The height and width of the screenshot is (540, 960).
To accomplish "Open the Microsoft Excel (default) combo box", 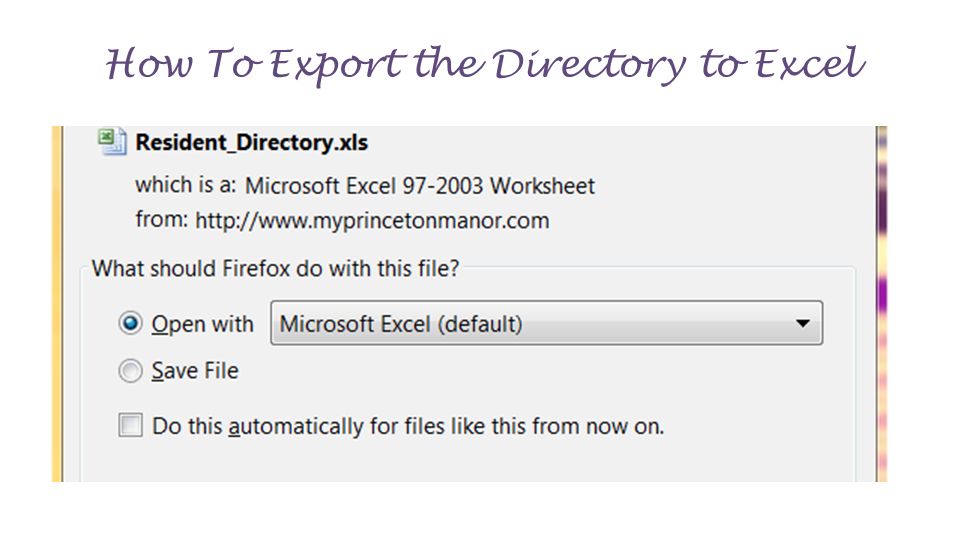I will pyautogui.click(x=547, y=323).
